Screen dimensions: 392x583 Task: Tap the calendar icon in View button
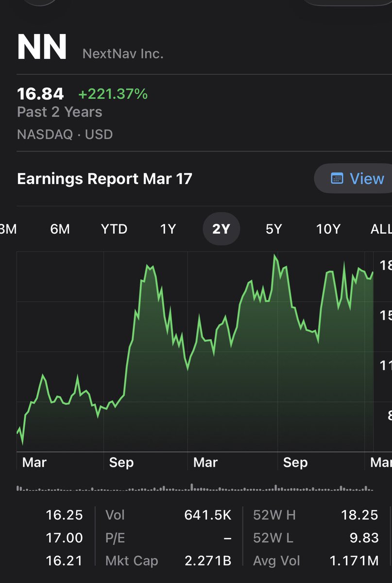(x=337, y=178)
